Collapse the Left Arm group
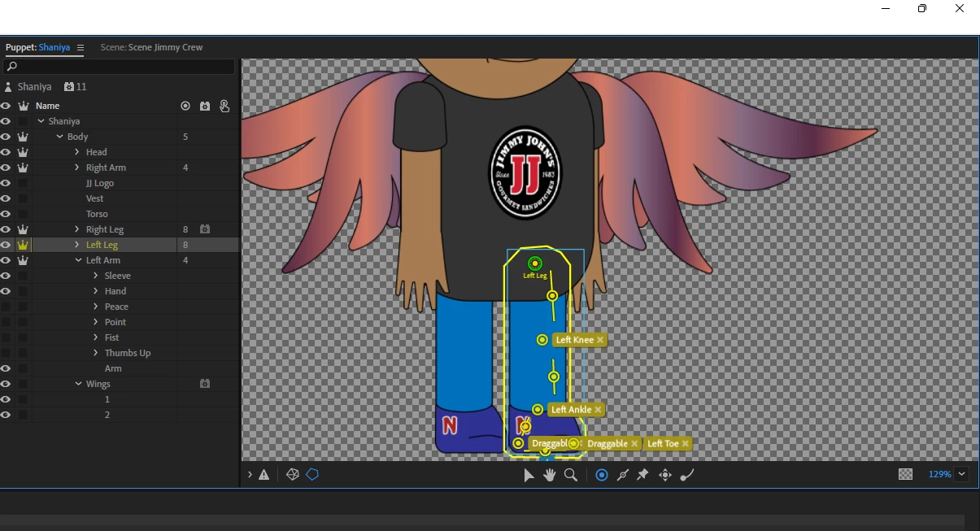980x531 pixels. [x=78, y=260]
